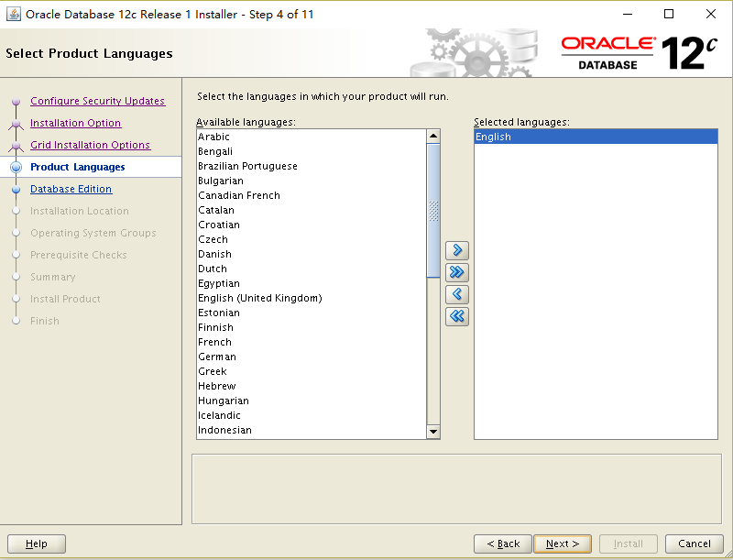Image resolution: width=733 pixels, height=560 pixels.
Task: Go to Configure Security Updates step
Action: (x=97, y=101)
